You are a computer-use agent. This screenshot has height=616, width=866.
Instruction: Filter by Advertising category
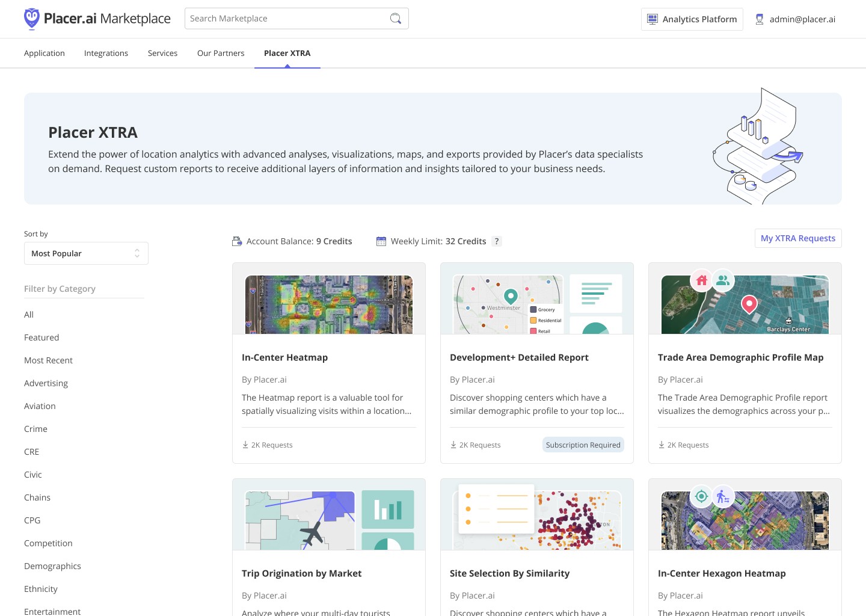[x=46, y=383]
